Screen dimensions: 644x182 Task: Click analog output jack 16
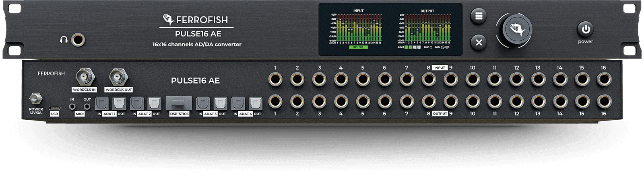coord(603,102)
